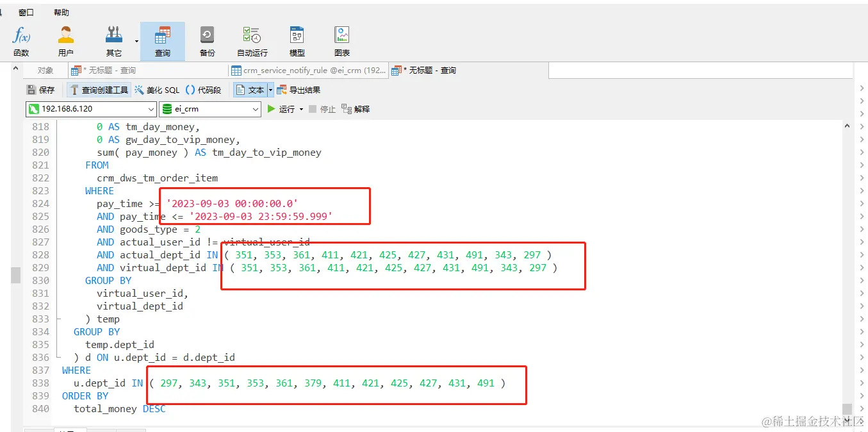Expand the dropdown arrow beside 其它

point(136,42)
